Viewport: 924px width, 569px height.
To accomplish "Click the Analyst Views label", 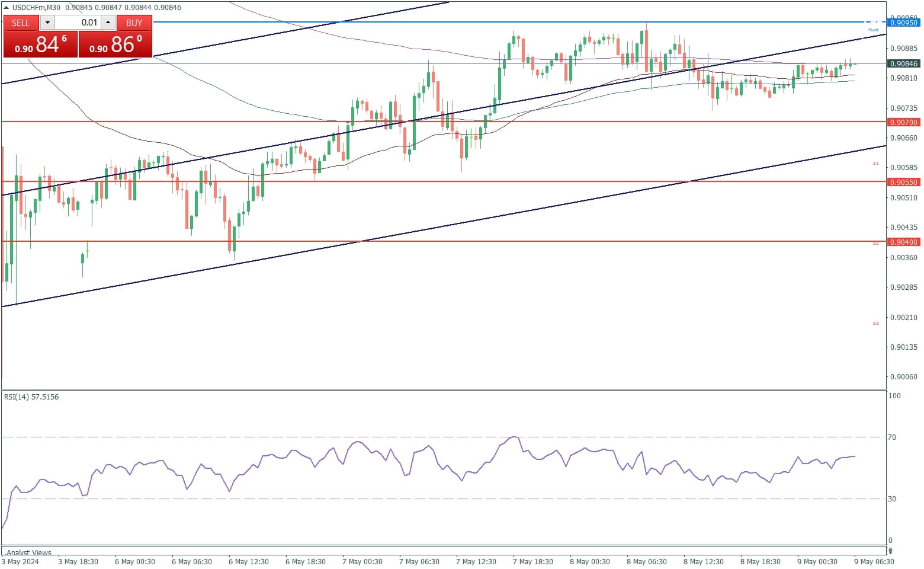I will pos(29,552).
